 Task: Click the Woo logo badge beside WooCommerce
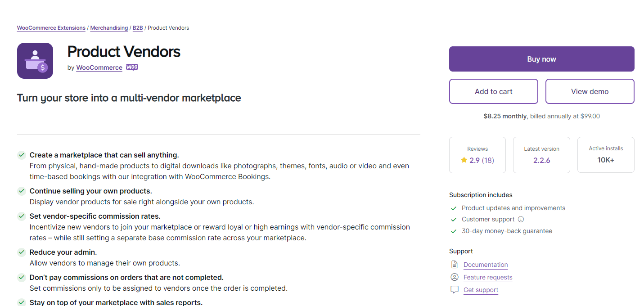(x=132, y=67)
